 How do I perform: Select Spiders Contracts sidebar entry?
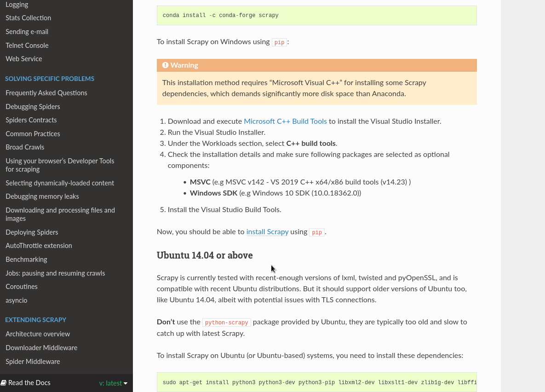pos(31,120)
